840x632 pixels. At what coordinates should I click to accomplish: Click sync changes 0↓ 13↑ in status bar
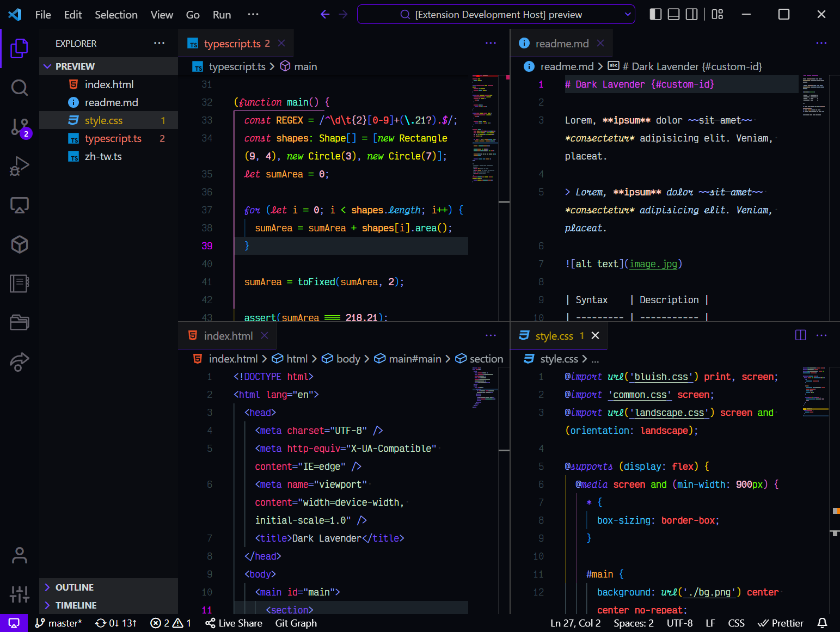tap(116, 623)
